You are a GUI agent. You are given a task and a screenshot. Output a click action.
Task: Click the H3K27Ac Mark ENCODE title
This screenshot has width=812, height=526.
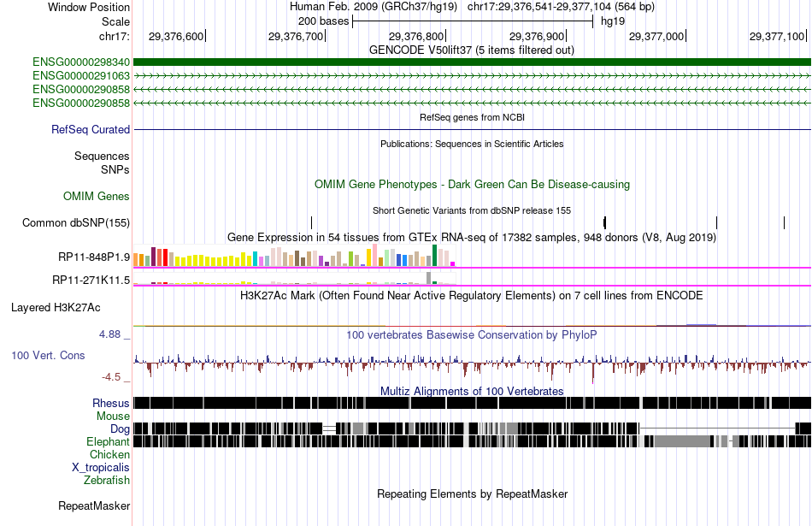coord(471,296)
